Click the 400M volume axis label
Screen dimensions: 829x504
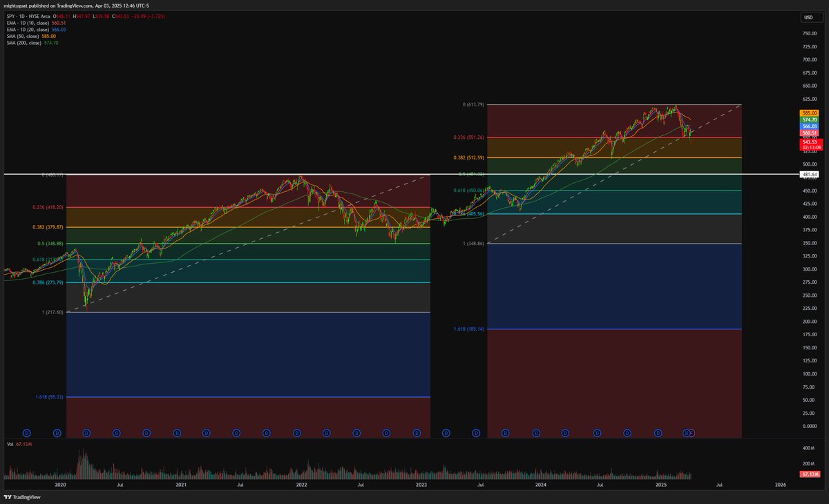[809, 449]
